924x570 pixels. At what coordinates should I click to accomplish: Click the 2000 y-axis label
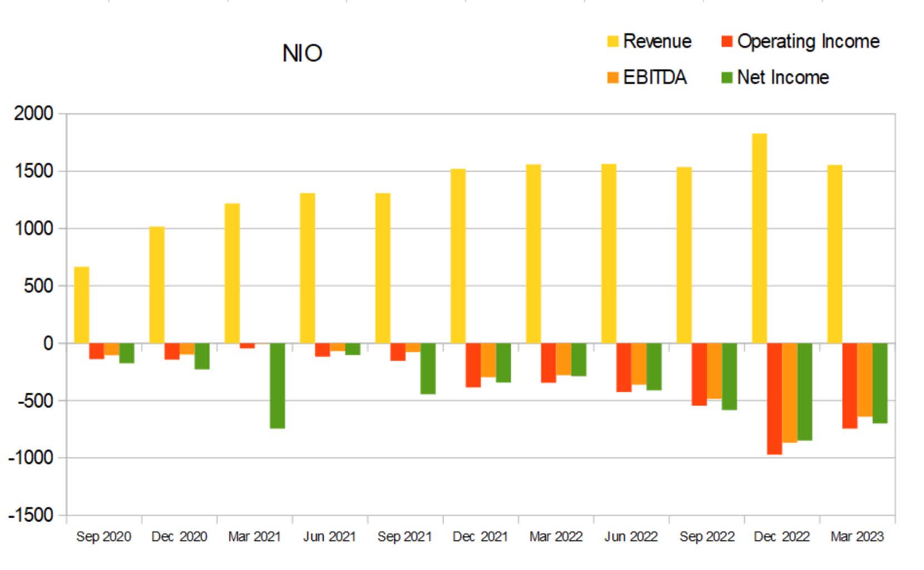click(33, 114)
